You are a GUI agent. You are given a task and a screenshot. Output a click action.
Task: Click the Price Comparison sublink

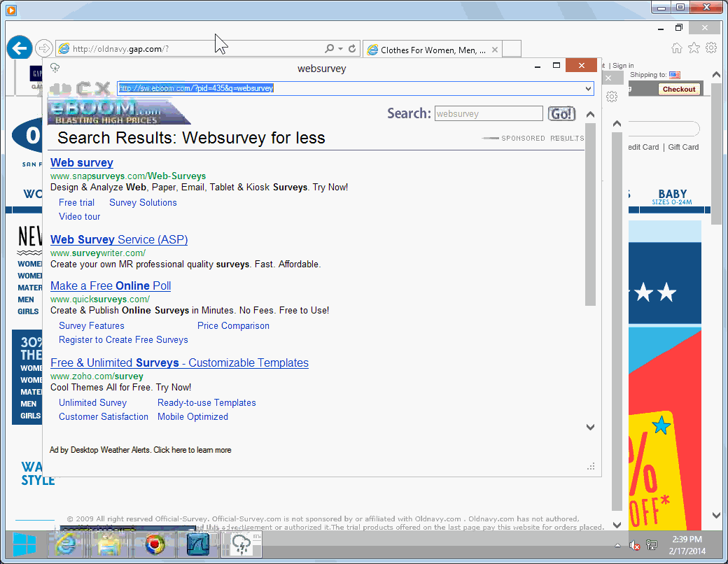coord(233,325)
